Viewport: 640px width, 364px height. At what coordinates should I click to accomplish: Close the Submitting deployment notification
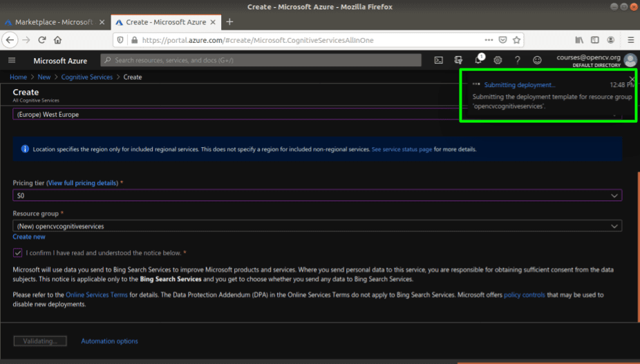[x=632, y=79]
